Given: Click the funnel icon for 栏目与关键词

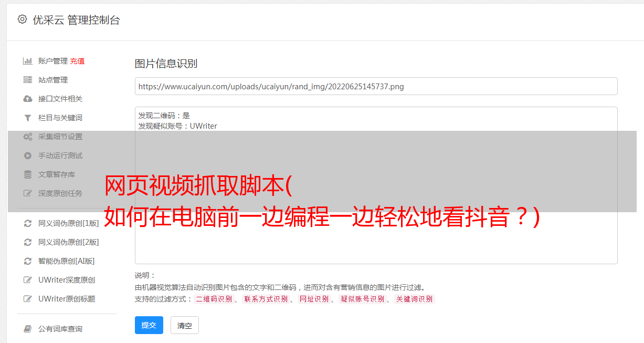Looking at the screenshot, I should pyautogui.click(x=28, y=118).
